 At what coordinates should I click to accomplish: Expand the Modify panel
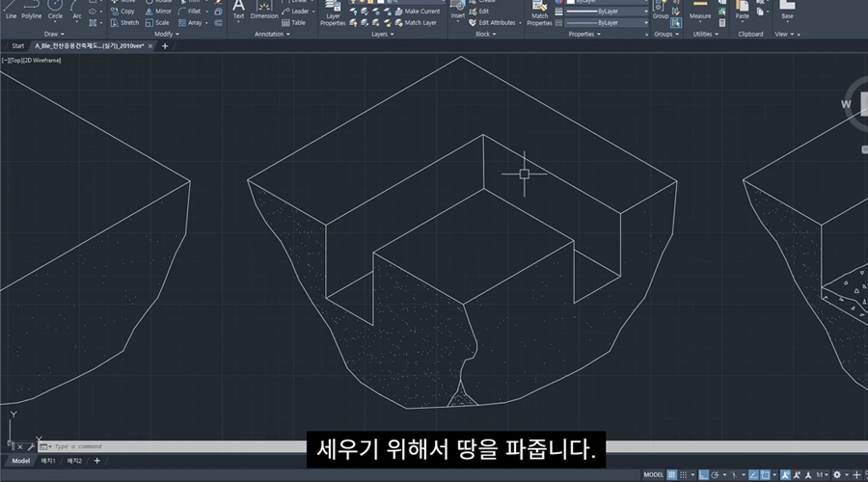click(x=167, y=35)
